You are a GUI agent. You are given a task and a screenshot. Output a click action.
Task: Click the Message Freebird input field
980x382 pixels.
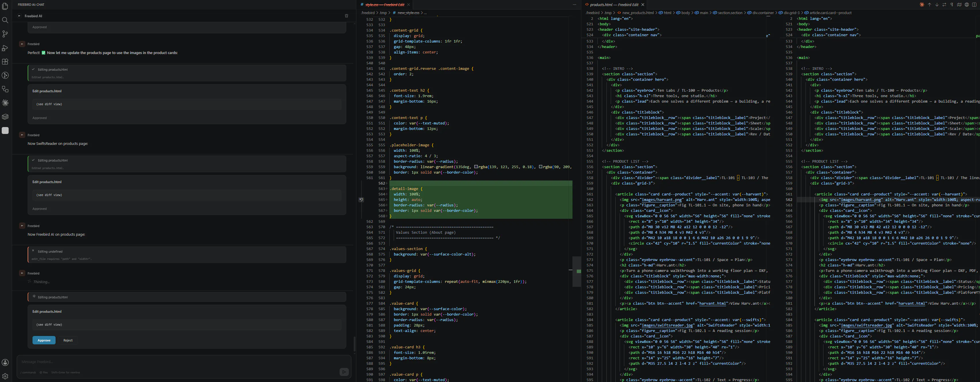(x=179, y=362)
